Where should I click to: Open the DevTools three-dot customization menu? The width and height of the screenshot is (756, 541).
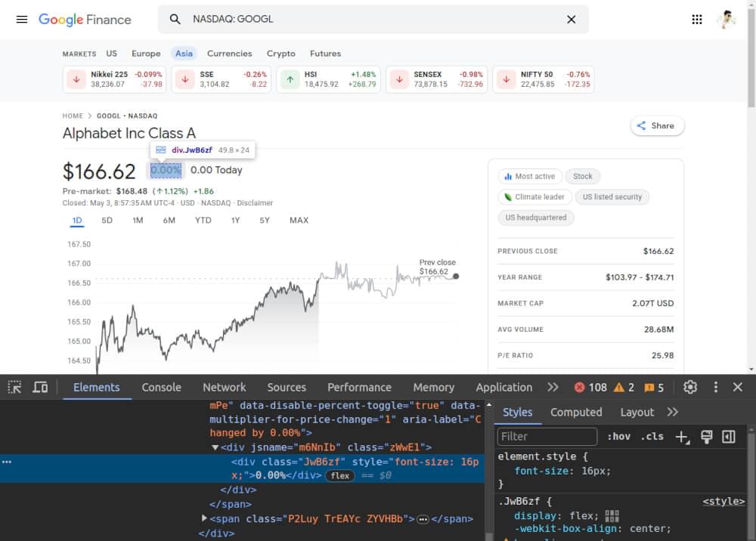[x=715, y=387]
